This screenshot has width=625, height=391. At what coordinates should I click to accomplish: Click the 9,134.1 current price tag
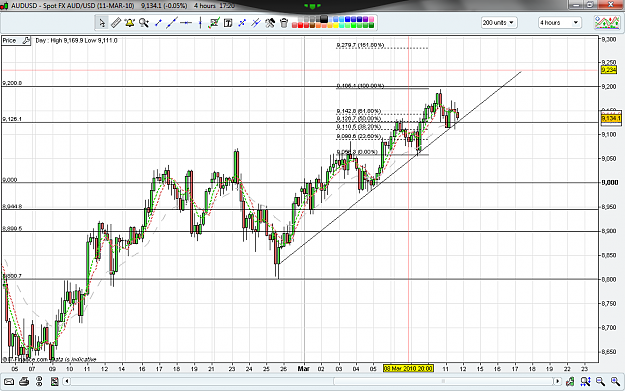pos(610,118)
